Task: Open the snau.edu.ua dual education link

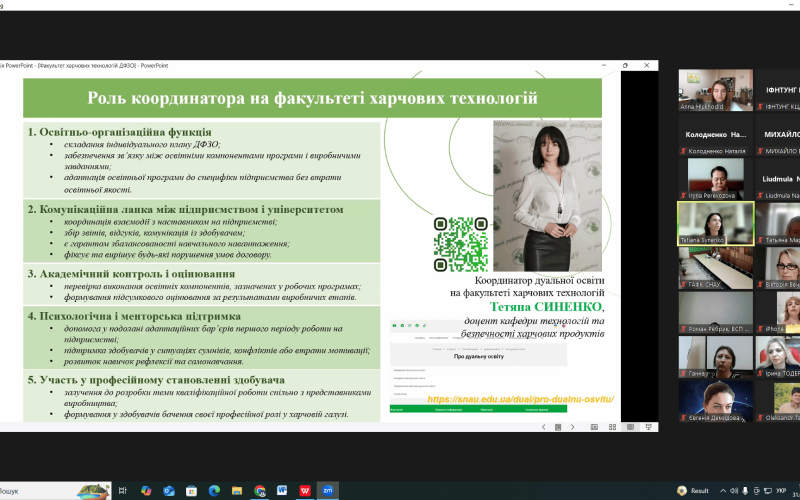Action: pyautogui.click(x=520, y=399)
